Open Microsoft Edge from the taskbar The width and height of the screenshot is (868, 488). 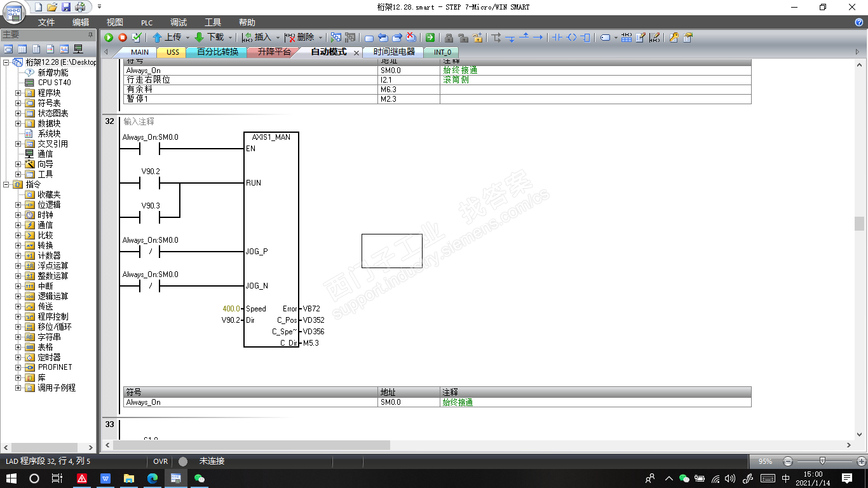coord(153,478)
